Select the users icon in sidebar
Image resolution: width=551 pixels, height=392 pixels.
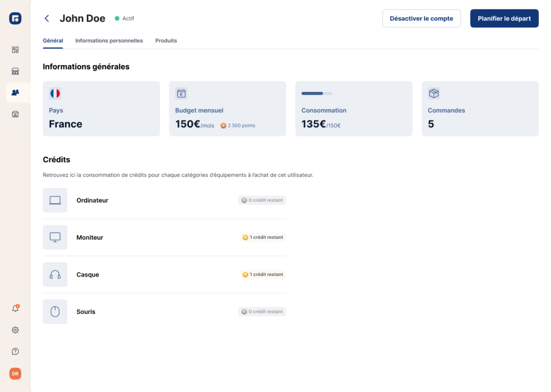[x=15, y=92]
